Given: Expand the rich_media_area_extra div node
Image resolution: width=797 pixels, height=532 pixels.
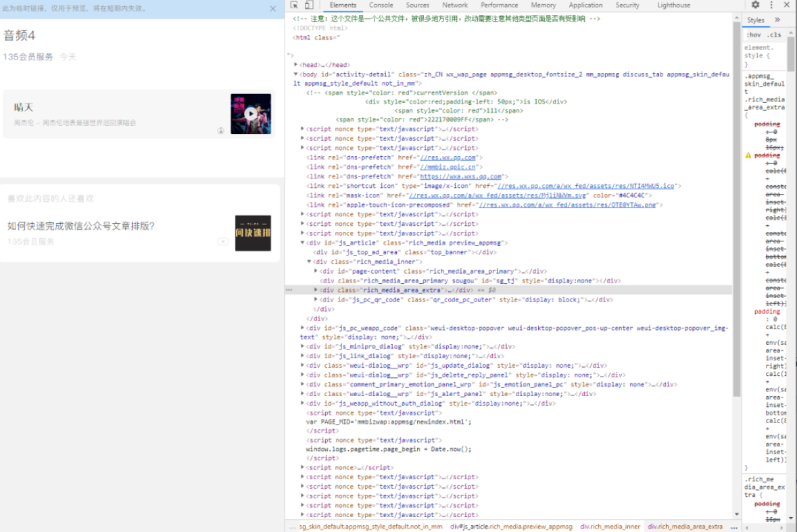Looking at the screenshot, I should [x=316, y=290].
